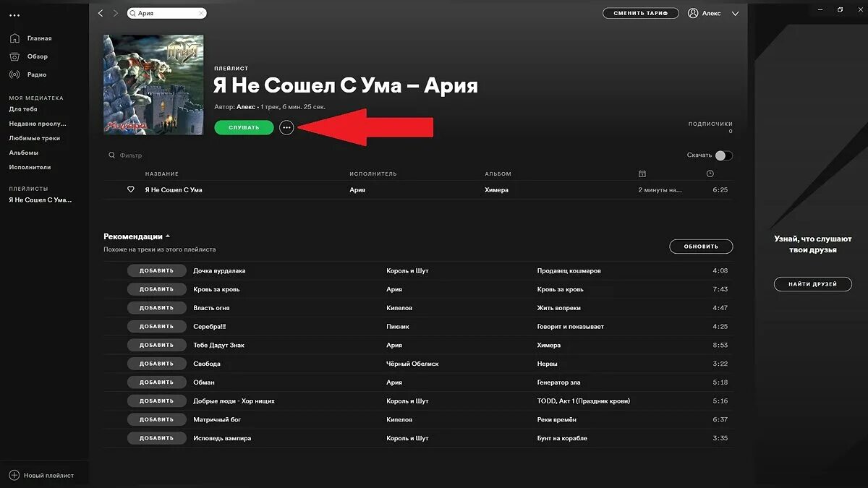868x488 pixels.
Task: Sort by Альбом column header
Action: 498,174
